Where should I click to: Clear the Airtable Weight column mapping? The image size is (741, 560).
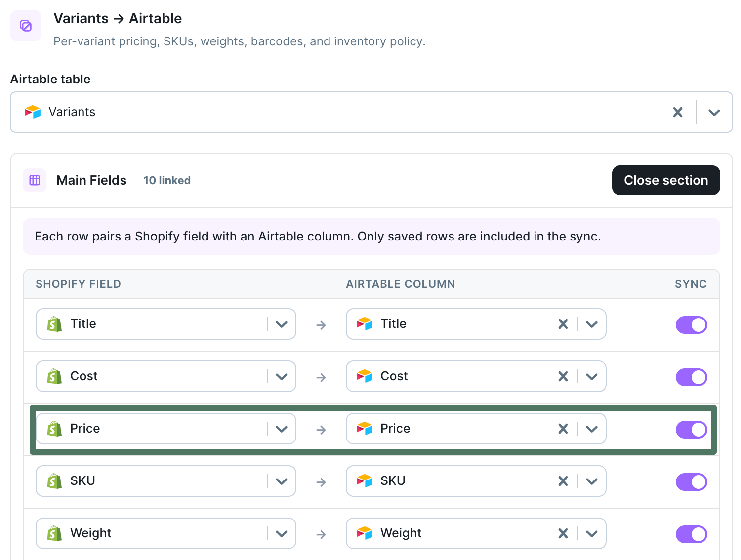[563, 533]
